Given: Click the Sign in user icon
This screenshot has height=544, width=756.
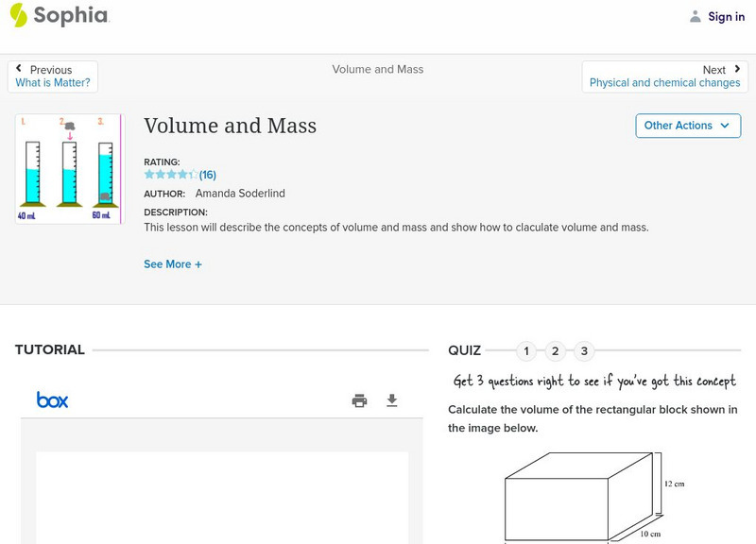Looking at the screenshot, I should click(696, 16).
